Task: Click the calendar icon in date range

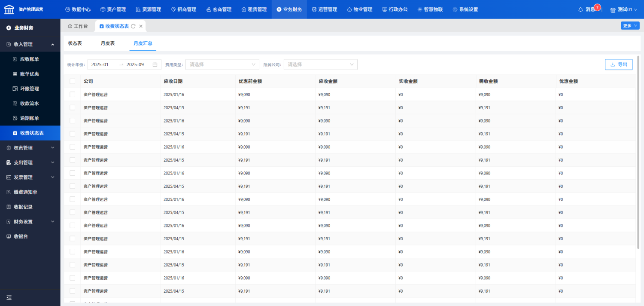Action: click(155, 64)
